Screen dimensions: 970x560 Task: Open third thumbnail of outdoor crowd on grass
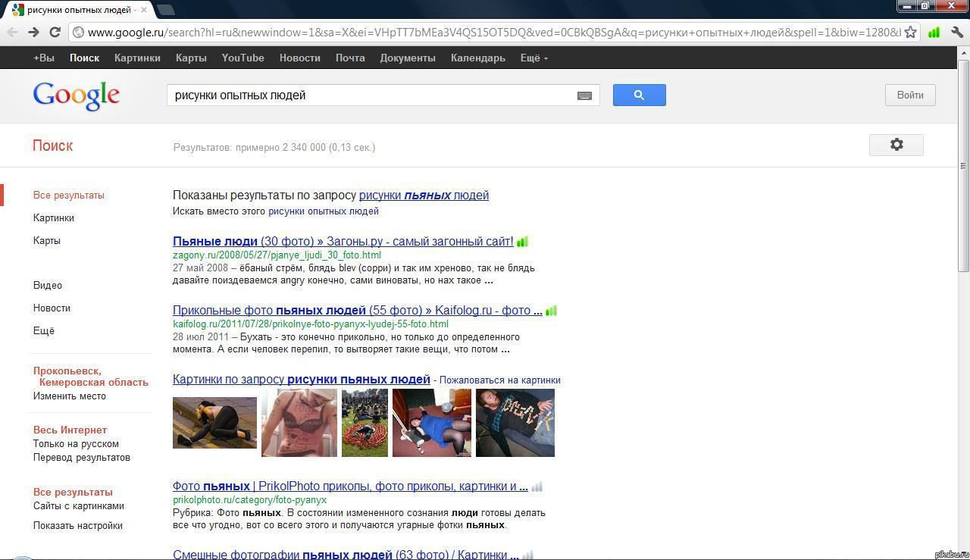(x=365, y=423)
